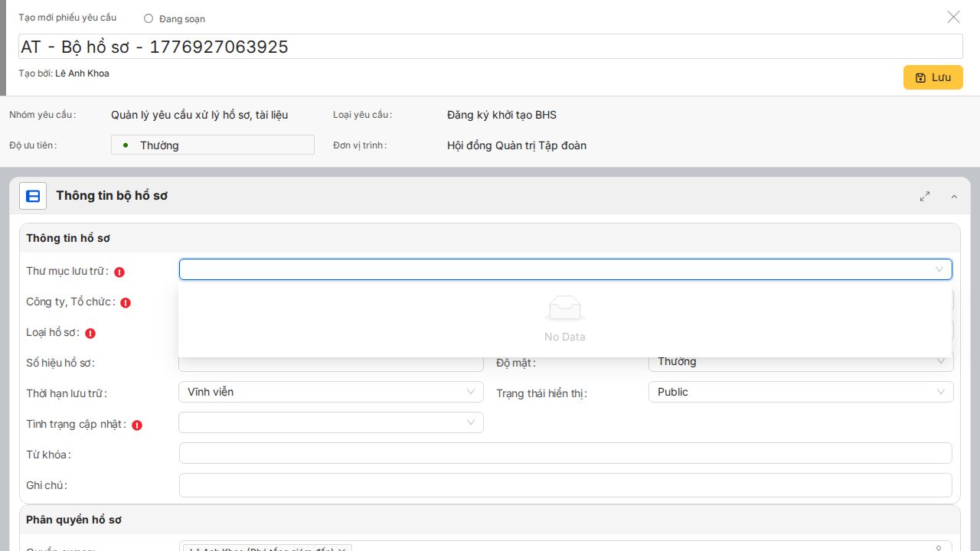Click red alert icon beside Loại hồ sơ
The width and height of the screenshot is (980, 551).
click(90, 333)
